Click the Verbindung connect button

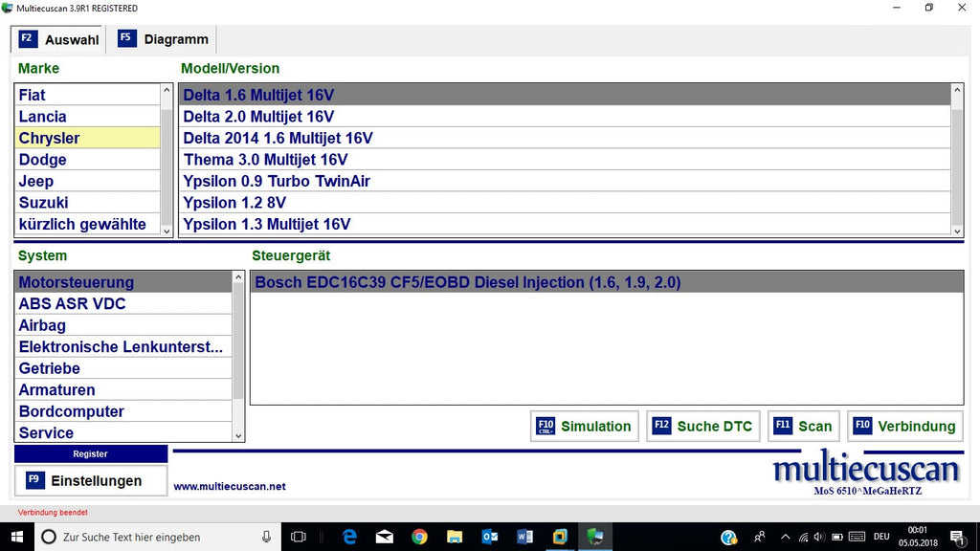click(905, 426)
